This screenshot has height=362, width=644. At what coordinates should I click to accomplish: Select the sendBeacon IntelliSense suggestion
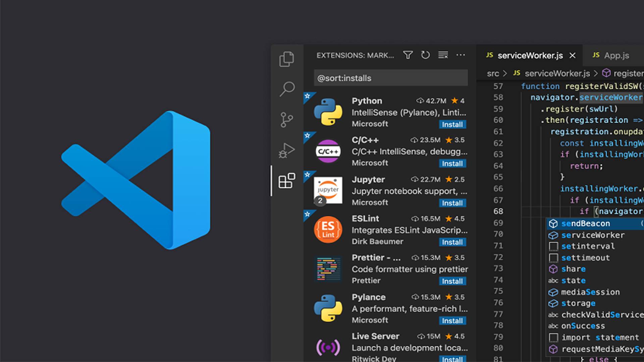coord(585,224)
